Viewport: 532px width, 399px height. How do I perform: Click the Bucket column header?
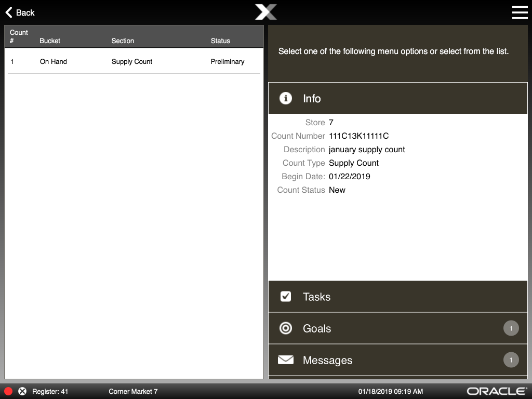50,41
